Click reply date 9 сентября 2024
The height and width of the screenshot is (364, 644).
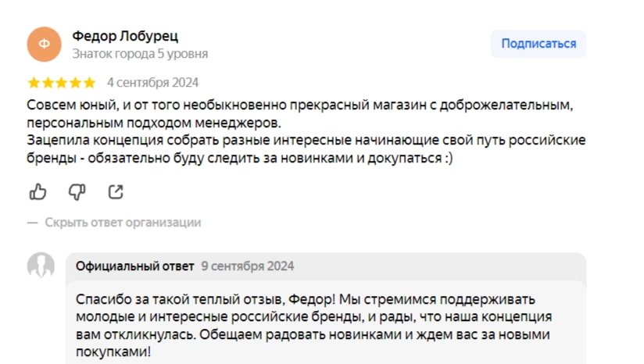(248, 266)
